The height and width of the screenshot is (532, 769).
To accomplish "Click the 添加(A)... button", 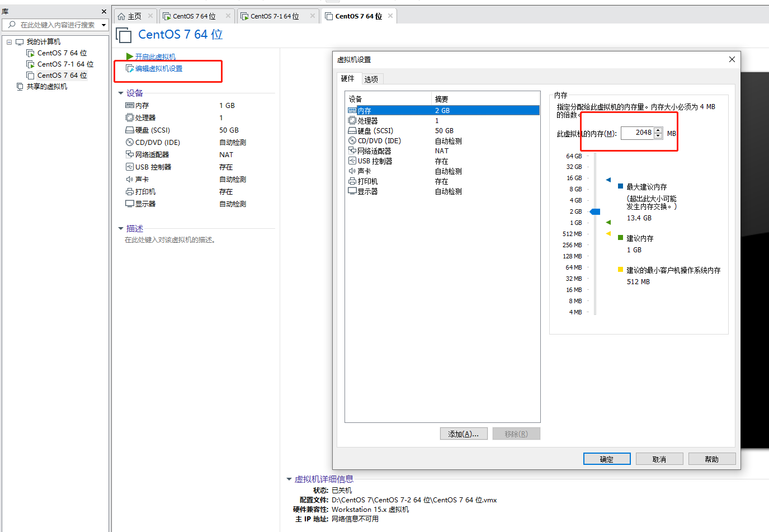I will click(x=464, y=434).
